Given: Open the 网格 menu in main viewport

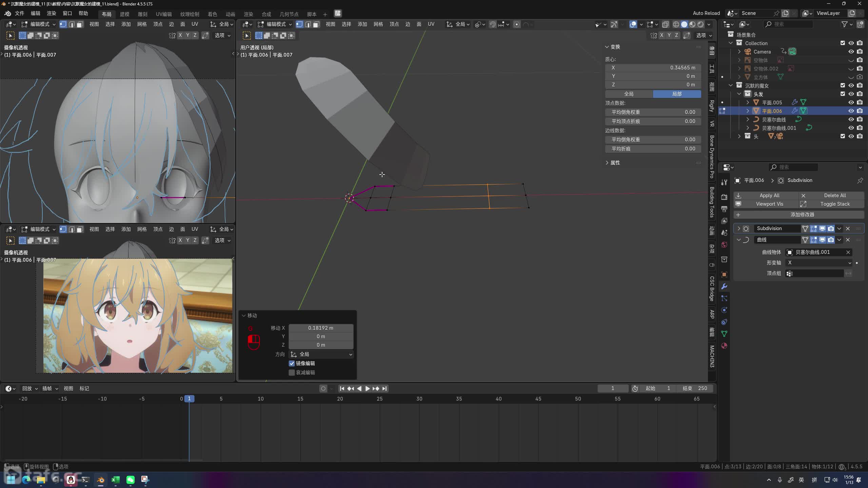Looking at the screenshot, I should pyautogui.click(x=378, y=24).
